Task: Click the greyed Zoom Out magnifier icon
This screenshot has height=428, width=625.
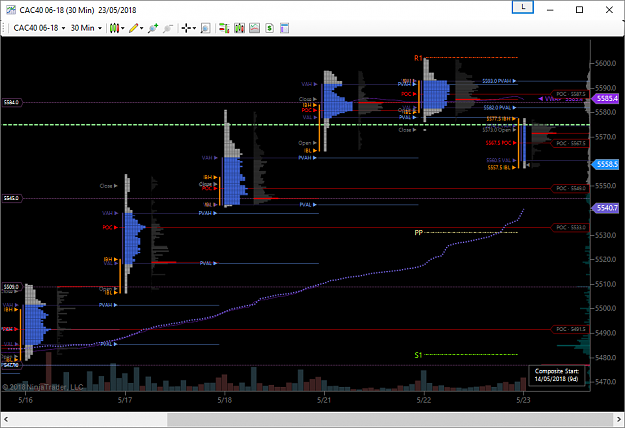Action: point(168,28)
